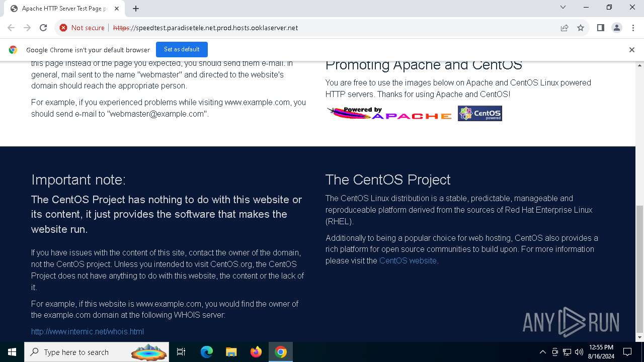The height and width of the screenshot is (362, 644).
Task: Open the Chrome side panel icon
Action: [600, 28]
